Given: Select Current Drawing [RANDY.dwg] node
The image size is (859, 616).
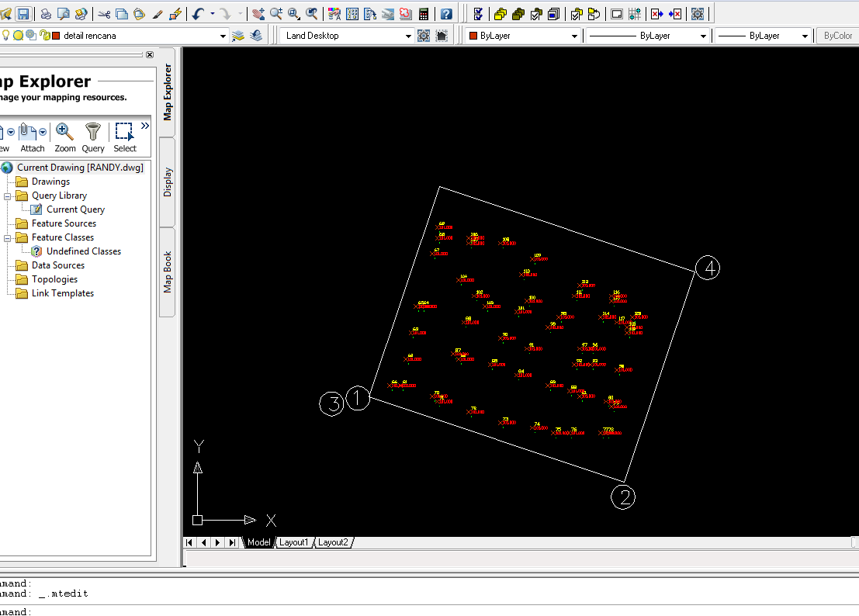Looking at the screenshot, I should 80,168.
